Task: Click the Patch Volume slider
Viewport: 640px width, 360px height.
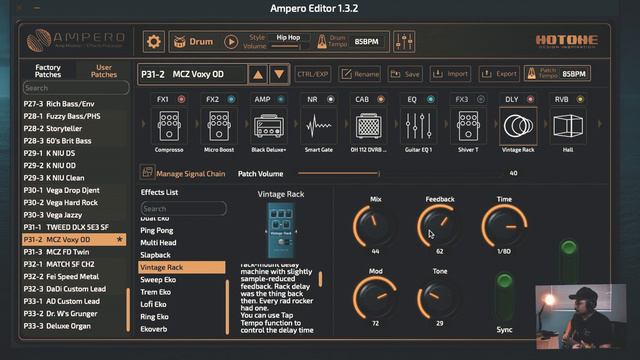Action: tap(400, 173)
